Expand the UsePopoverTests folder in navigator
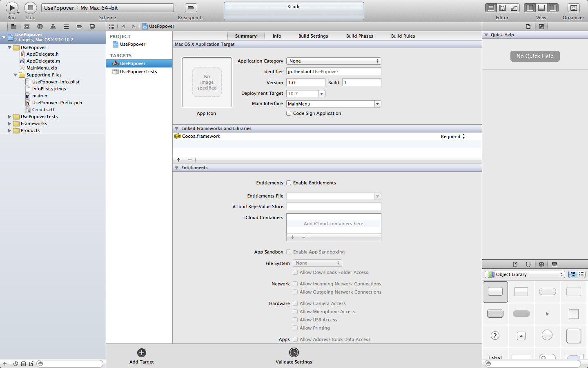Screen dimensions: 588x368 pos(9,117)
